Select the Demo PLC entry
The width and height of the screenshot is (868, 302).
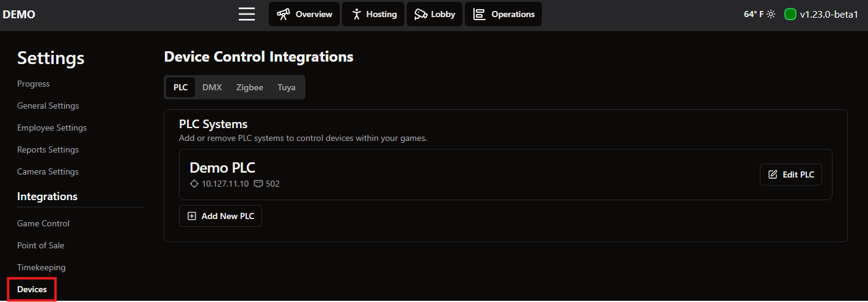(505, 174)
